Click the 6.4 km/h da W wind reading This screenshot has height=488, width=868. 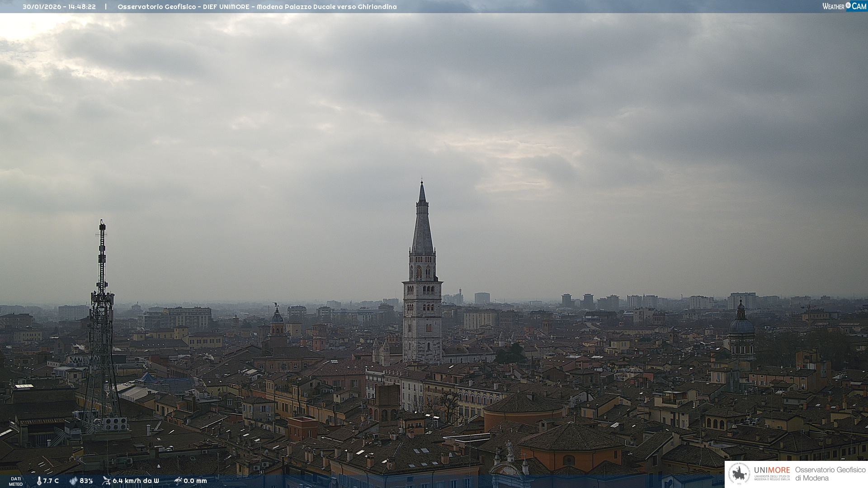coord(136,481)
